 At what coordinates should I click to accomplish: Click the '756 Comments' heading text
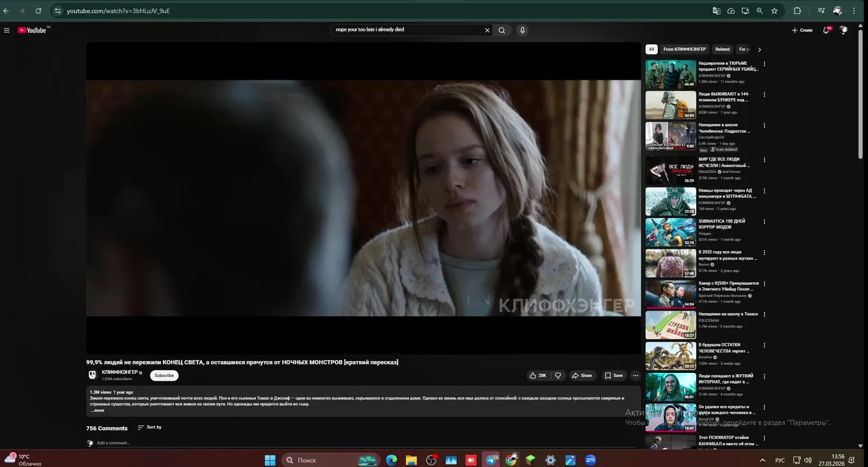coord(107,428)
